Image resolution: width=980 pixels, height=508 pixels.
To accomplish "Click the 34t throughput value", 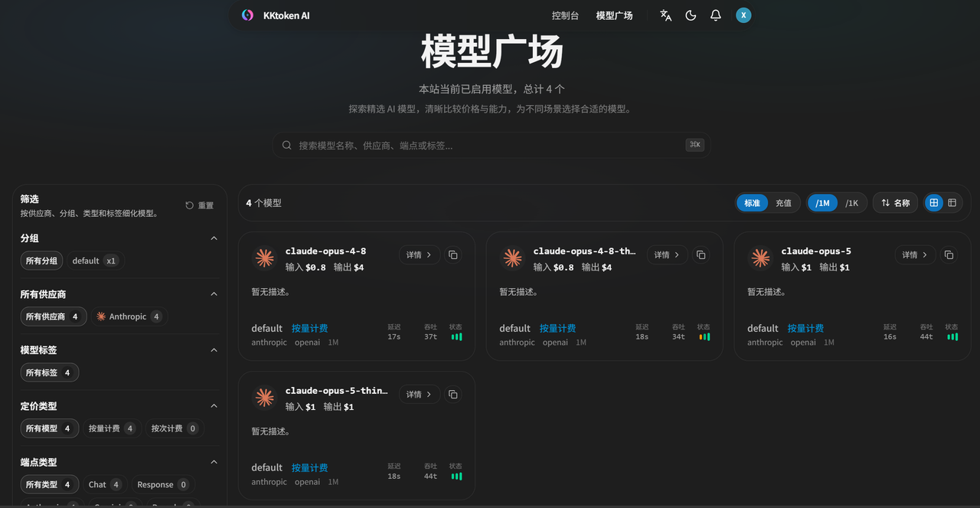I will pos(679,336).
